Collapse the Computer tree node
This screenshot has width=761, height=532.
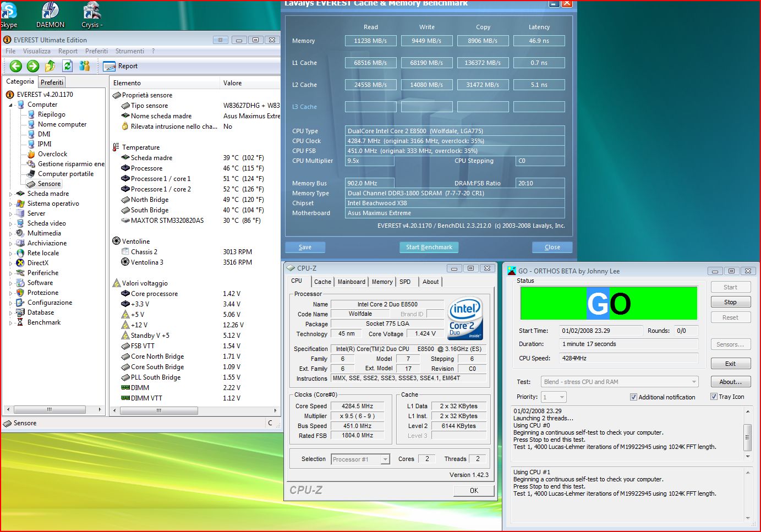10,105
